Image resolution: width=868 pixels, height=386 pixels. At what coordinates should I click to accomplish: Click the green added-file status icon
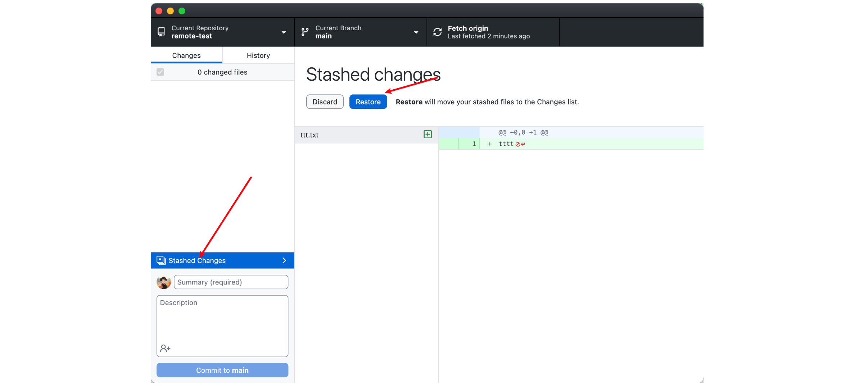tap(428, 134)
